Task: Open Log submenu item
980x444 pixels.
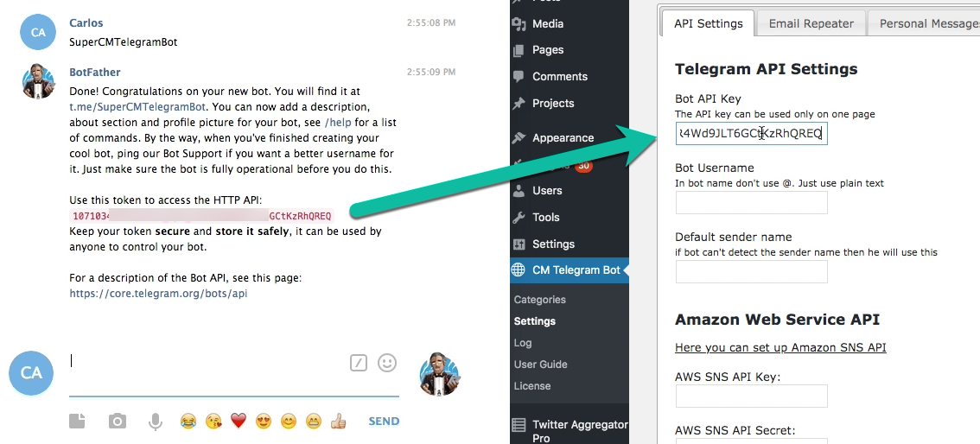Action: (x=523, y=343)
